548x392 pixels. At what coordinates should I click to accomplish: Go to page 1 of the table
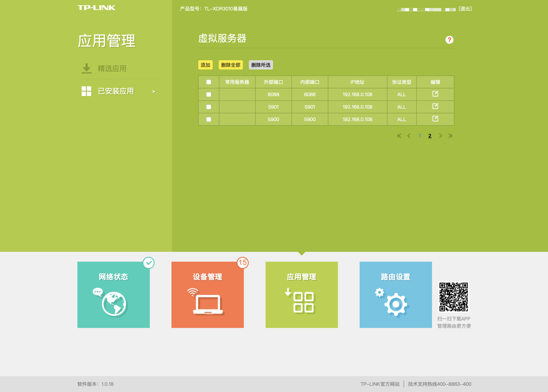tap(420, 136)
